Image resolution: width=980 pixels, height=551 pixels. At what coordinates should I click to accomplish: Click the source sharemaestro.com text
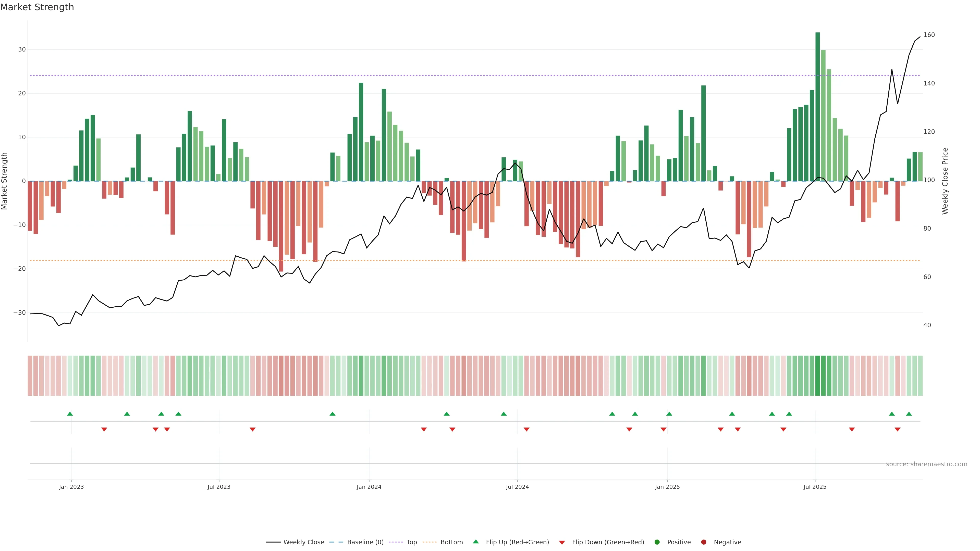(926, 464)
